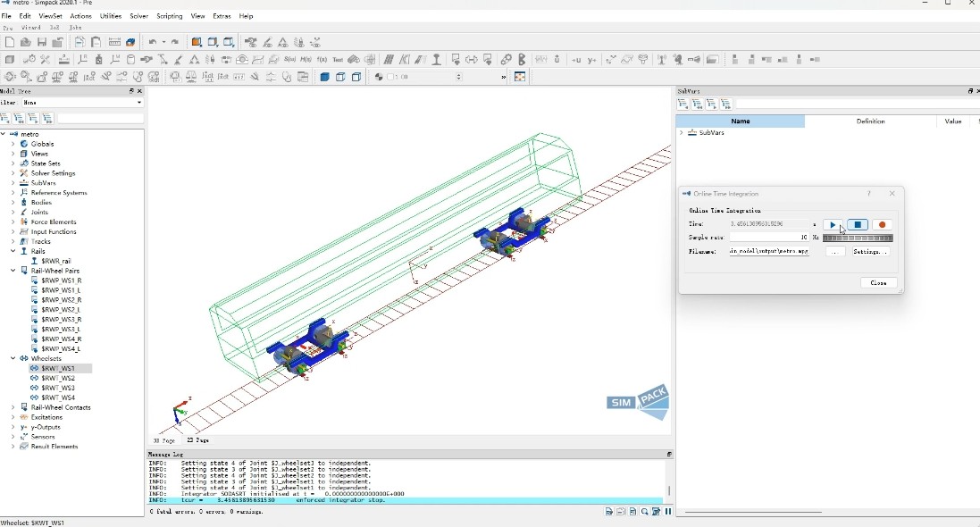This screenshot has height=527, width=980.
Task: Click the Sample rate input field
Action: point(769,237)
